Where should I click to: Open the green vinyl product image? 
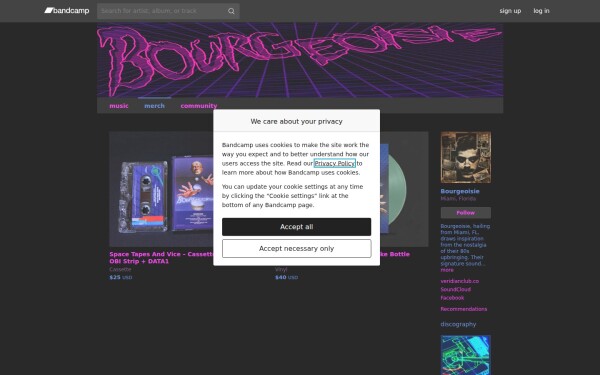coord(404,189)
